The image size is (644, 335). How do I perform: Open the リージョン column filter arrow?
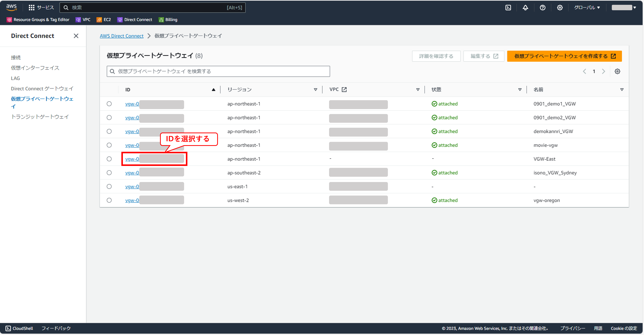coord(315,90)
